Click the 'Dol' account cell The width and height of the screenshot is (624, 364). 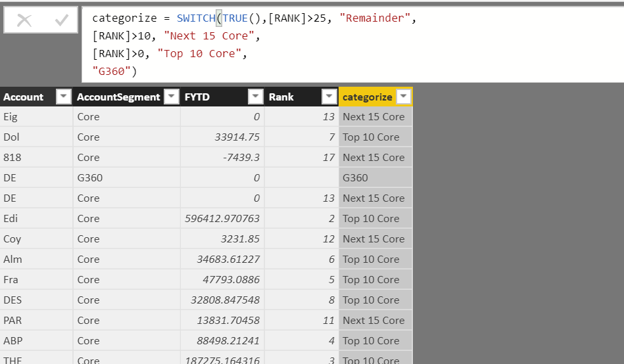pos(36,137)
